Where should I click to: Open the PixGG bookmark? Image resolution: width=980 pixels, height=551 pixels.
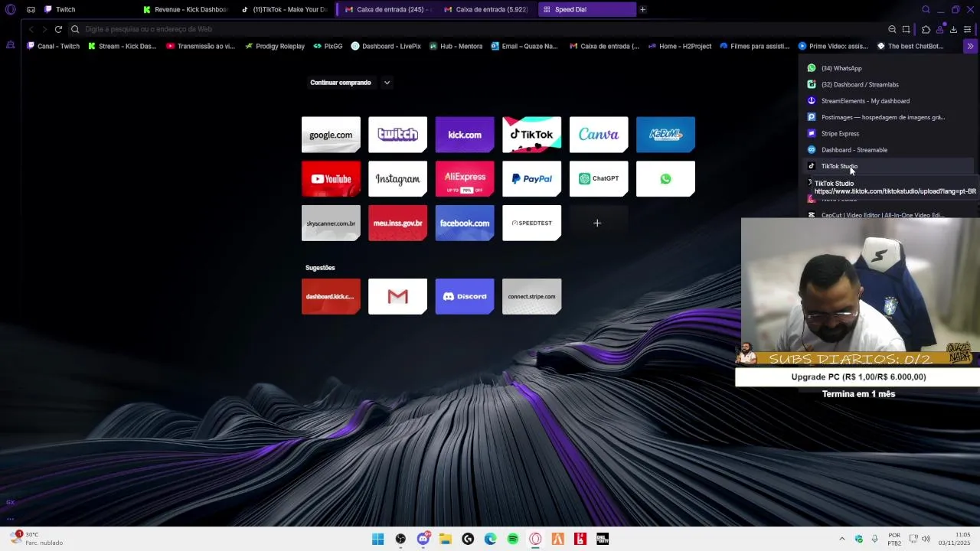[x=328, y=46]
